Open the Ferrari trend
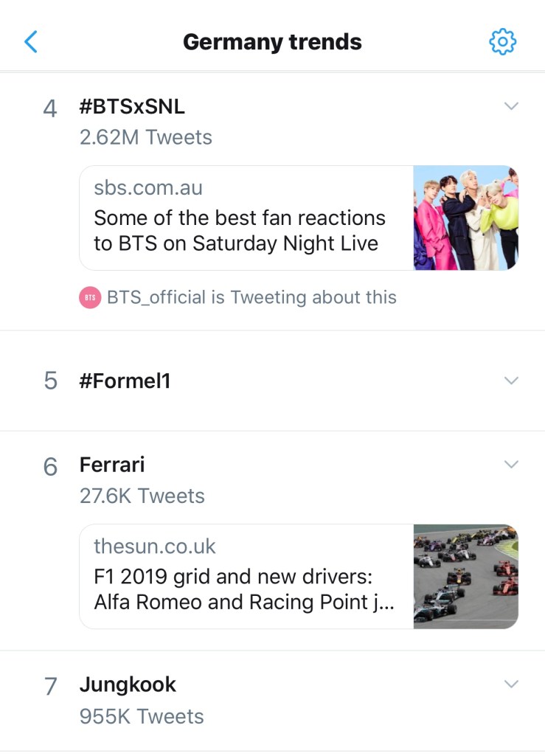Image resolution: width=545 pixels, height=756 pixels. (112, 465)
